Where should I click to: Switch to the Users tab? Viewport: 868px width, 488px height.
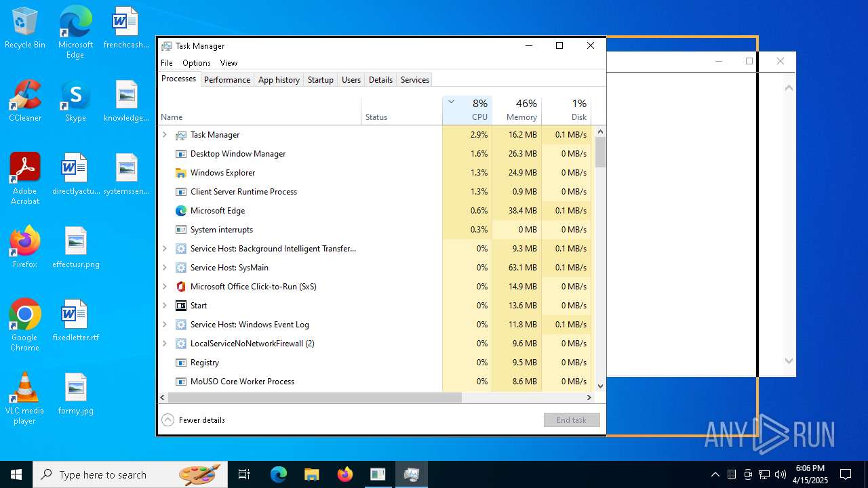point(351,80)
